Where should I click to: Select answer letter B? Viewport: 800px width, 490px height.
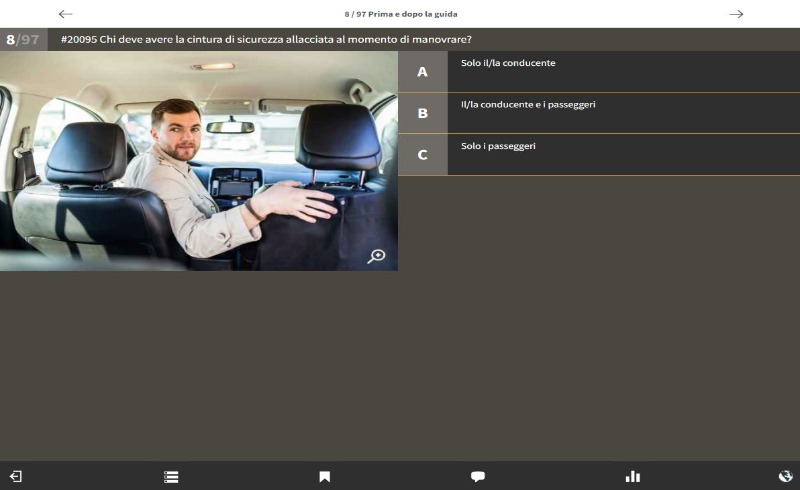(x=422, y=113)
